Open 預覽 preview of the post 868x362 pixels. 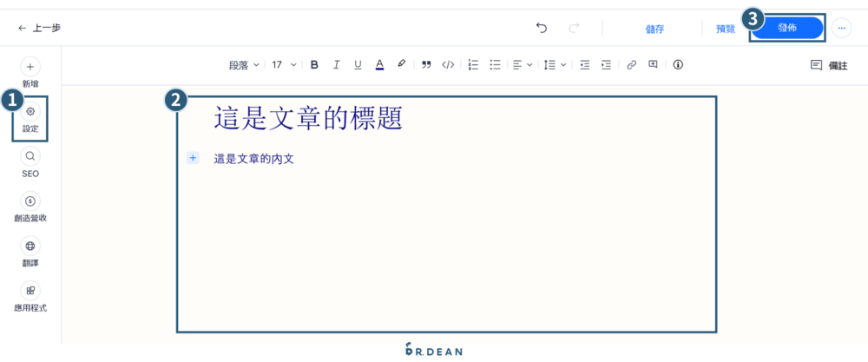coord(726,29)
